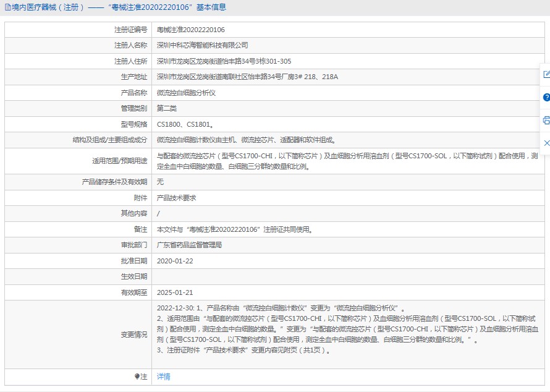Click the page title 境内医疗器械（注册）基本信息
The width and height of the screenshot is (550, 392).
[x=119, y=7]
